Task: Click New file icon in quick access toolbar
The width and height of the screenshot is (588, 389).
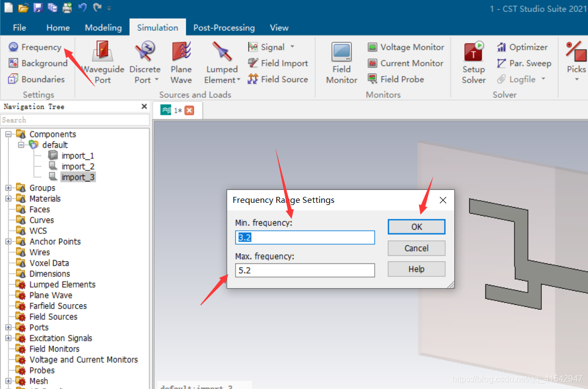Action: click(8, 8)
